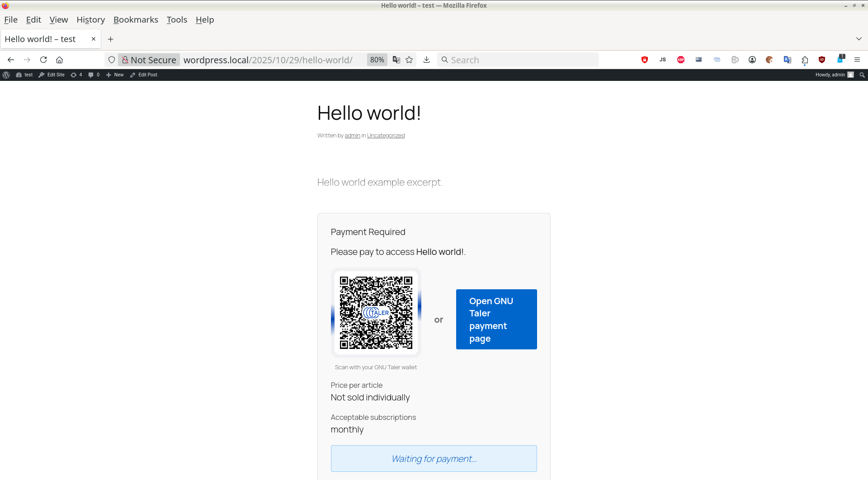Bookmark this page with the star
868x480 pixels.
pyautogui.click(x=409, y=60)
